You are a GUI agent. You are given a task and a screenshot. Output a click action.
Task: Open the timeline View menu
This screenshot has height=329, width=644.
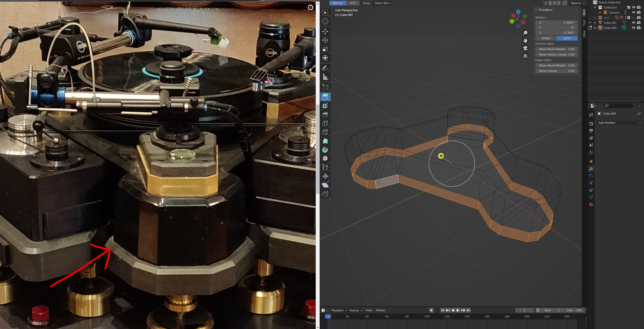tap(369, 310)
